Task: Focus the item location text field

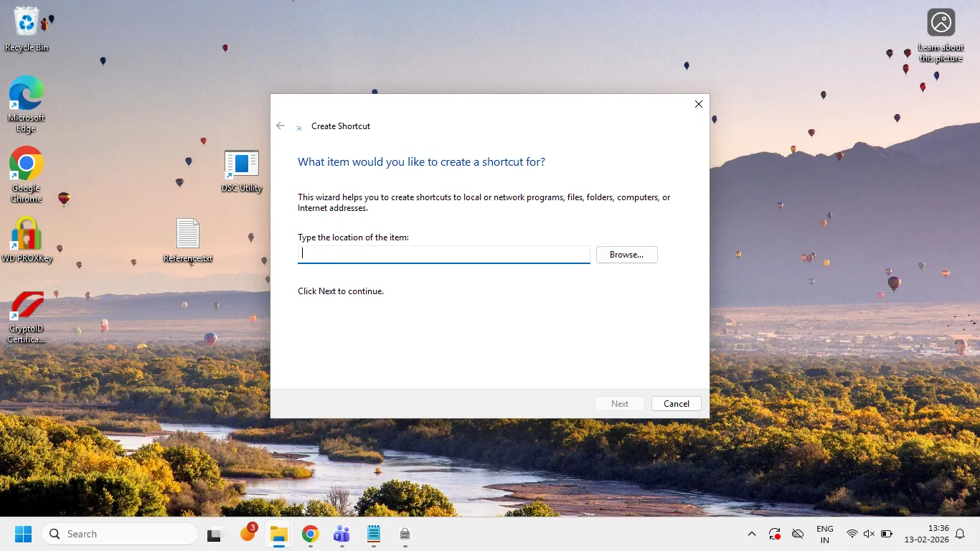Action: [444, 254]
